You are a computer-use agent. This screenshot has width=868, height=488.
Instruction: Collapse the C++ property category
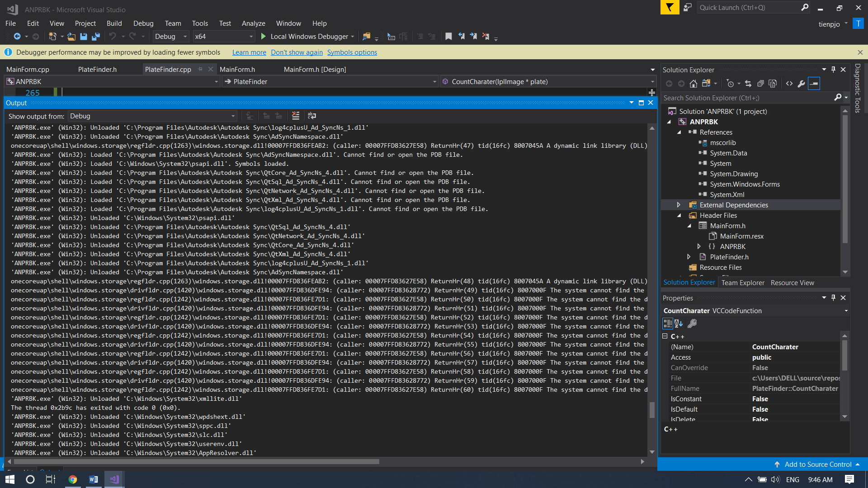(x=665, y=336)
